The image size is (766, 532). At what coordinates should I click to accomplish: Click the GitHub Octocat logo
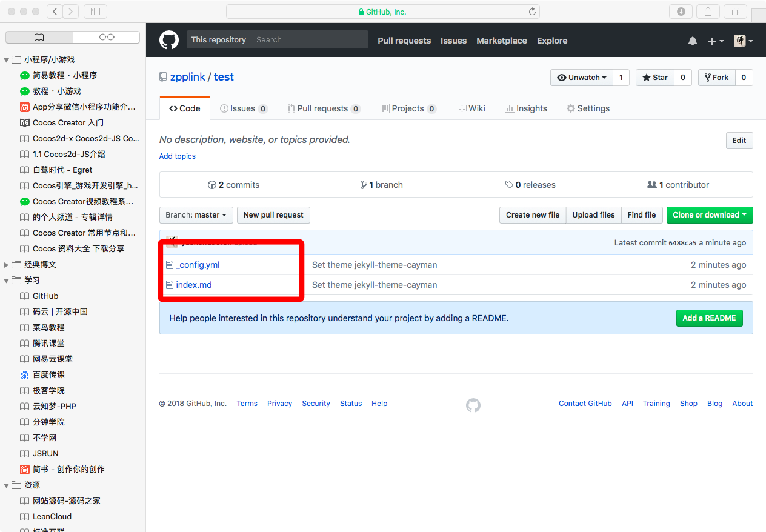[x=169, y=40]
